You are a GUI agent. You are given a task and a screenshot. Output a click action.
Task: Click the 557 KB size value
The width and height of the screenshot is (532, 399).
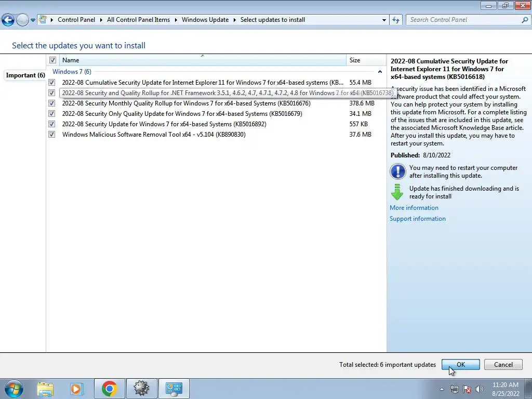pos(358,124)
